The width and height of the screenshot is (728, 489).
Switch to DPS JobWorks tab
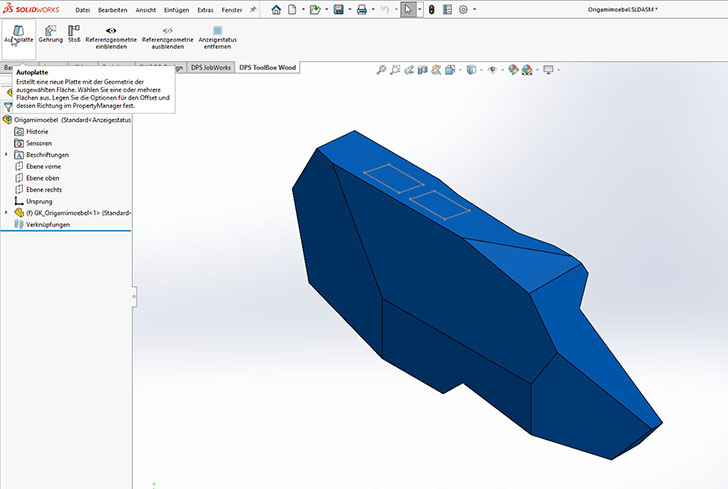tap(211, 67)
